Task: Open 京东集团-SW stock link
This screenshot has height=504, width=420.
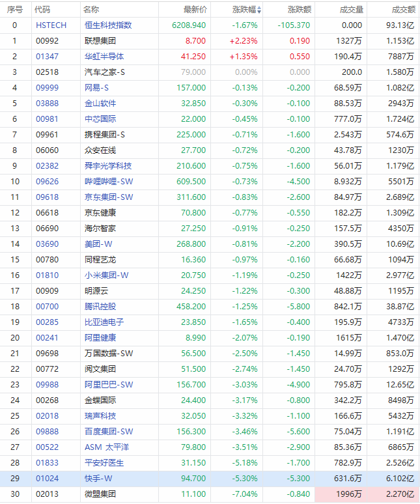Action: tap(109, 197)
